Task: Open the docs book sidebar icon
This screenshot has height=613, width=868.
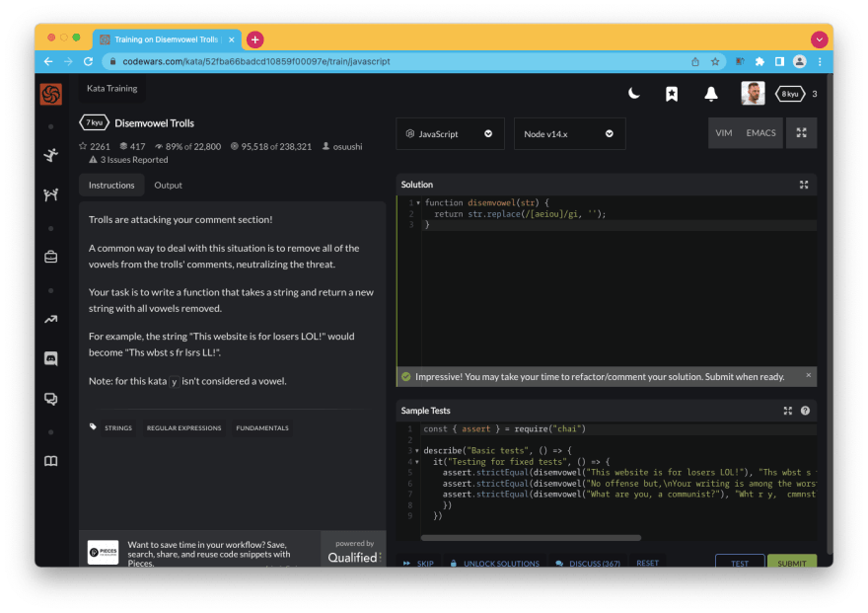Action: 51,461
